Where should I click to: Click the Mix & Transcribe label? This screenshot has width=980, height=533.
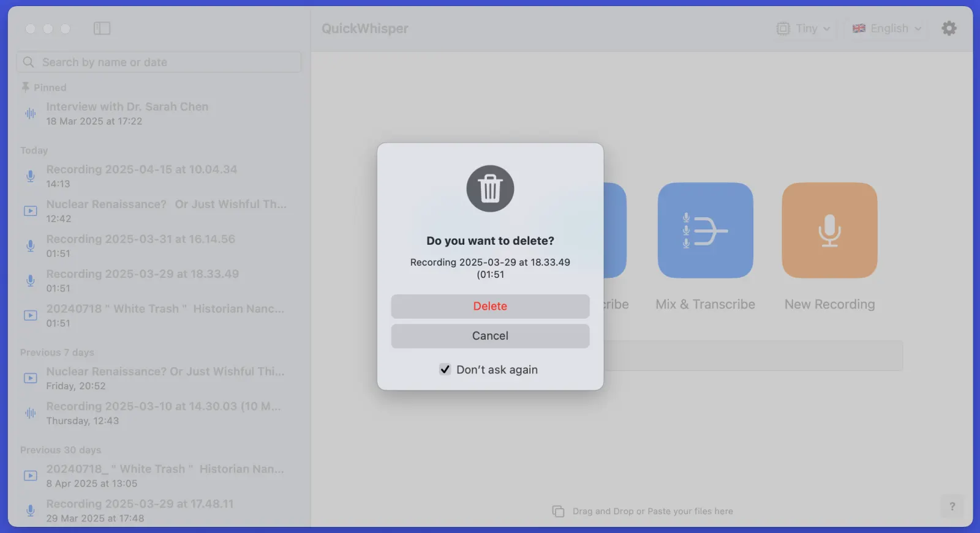click(705, 304)
